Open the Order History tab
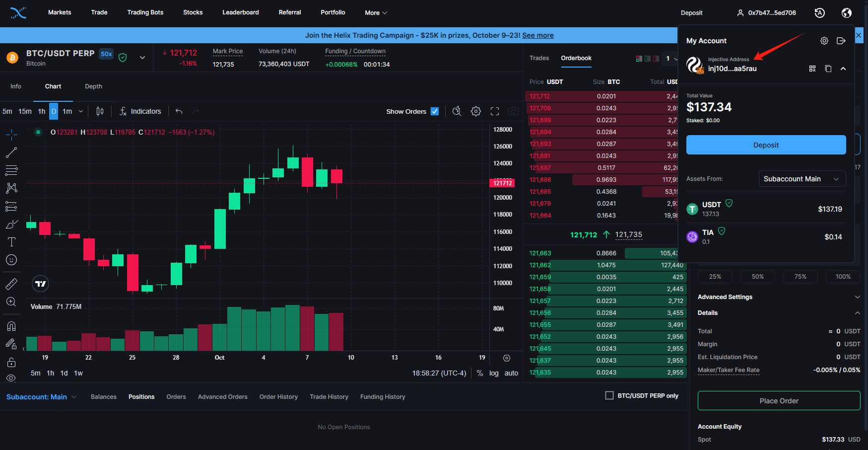868x450 pixels. [278, 397]
